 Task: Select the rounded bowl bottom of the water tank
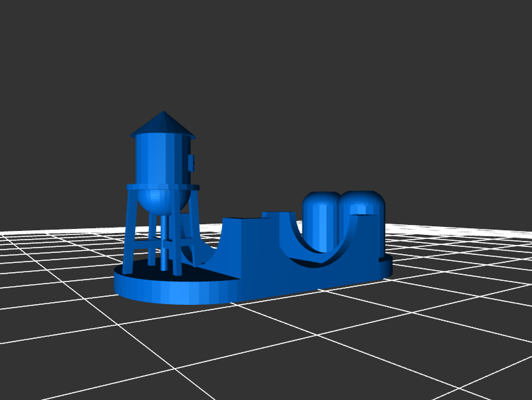point(157,201)
